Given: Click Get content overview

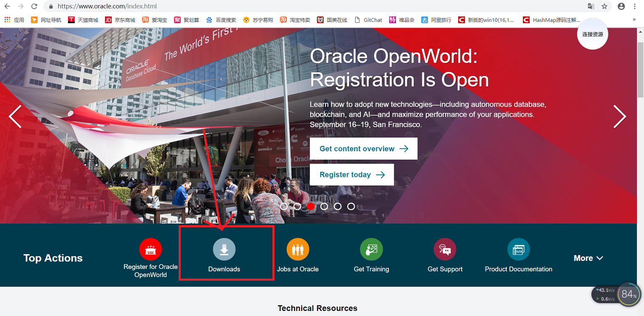Looking at the screenshot, I should click(x=363, y=148).
